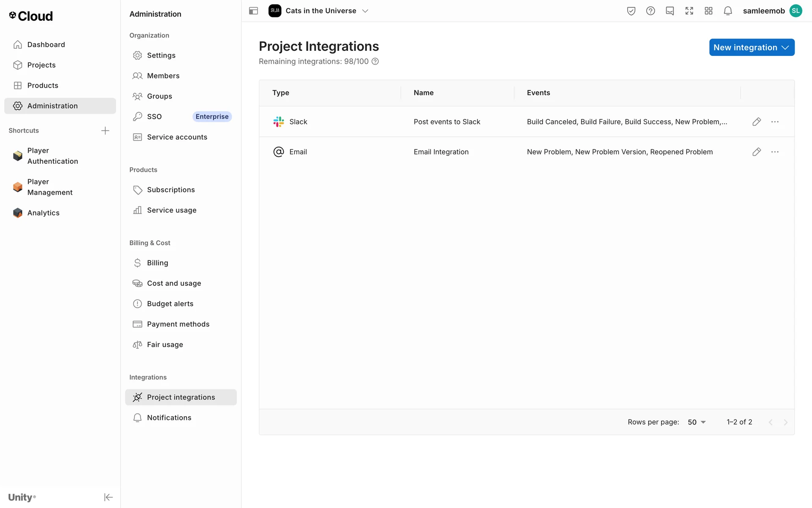
Task: Click the Slack integration row
Action: tap(447, 122)
